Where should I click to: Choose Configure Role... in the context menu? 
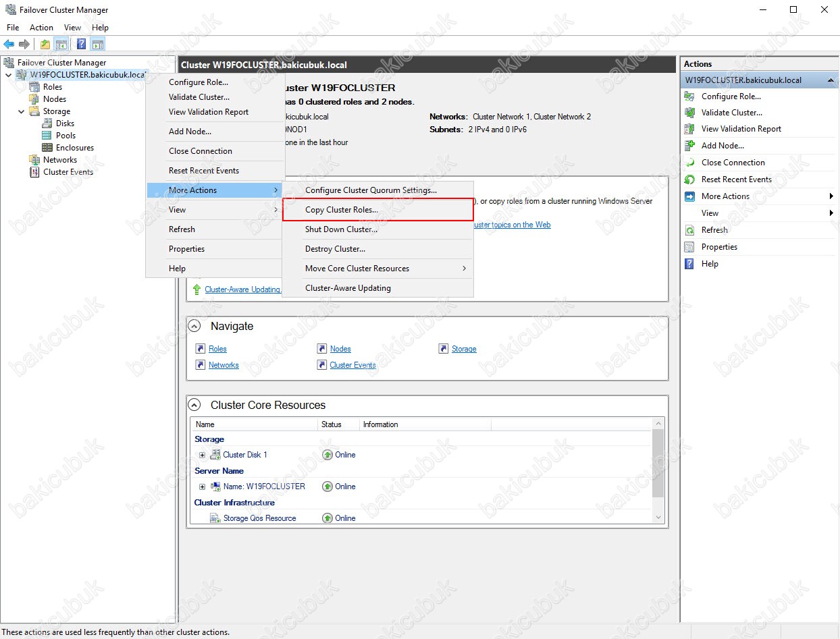[x=215, y=82]
